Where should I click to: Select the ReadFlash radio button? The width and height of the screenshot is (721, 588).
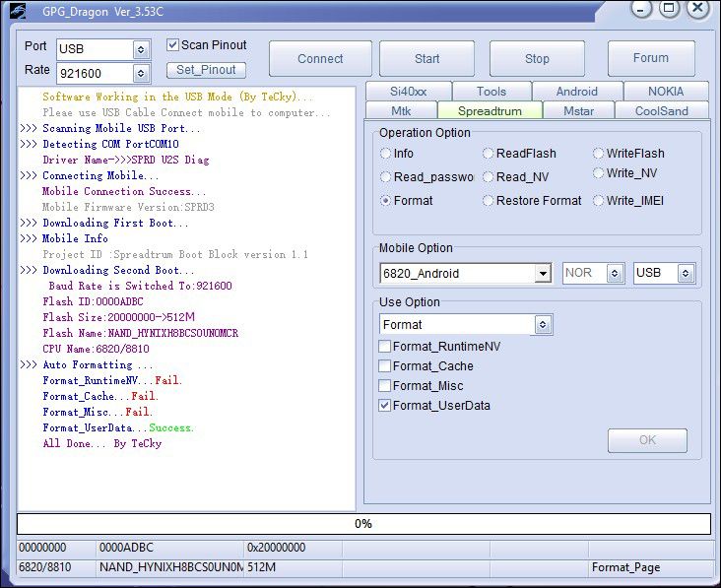489,154
